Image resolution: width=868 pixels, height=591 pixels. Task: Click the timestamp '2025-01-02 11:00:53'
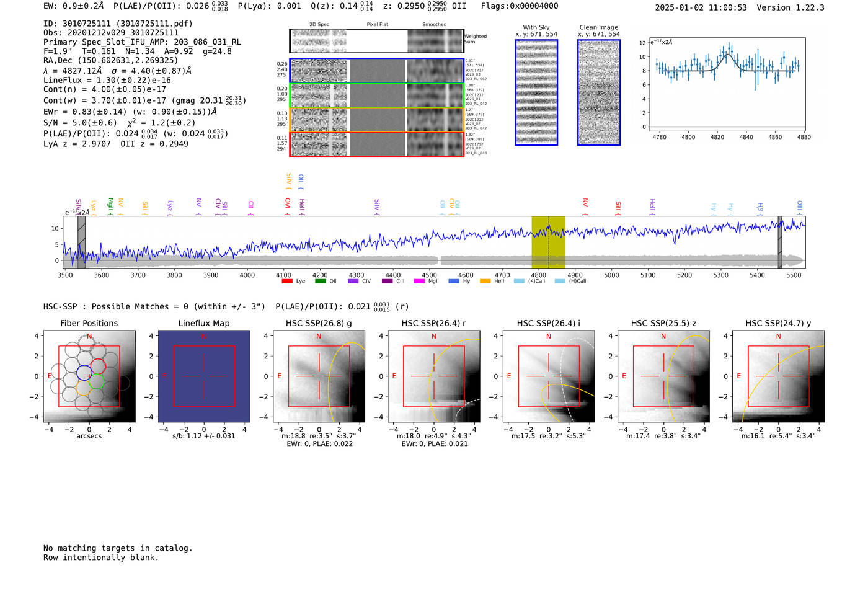coord(701,7)
